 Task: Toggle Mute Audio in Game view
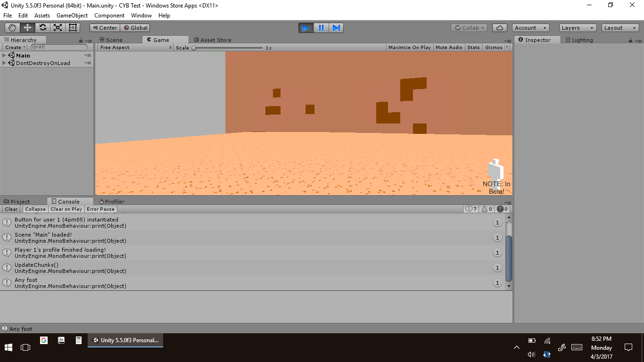(x=449, y=48)
